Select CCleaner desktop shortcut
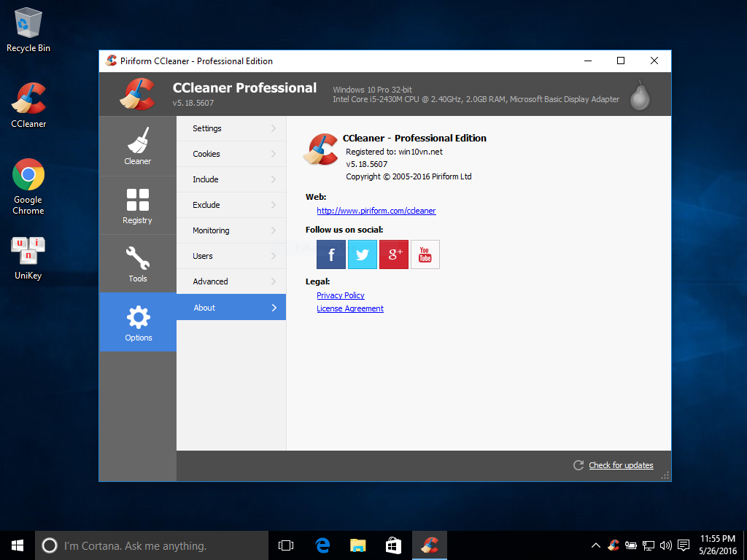The image size is (747, 560). [28, 105]
